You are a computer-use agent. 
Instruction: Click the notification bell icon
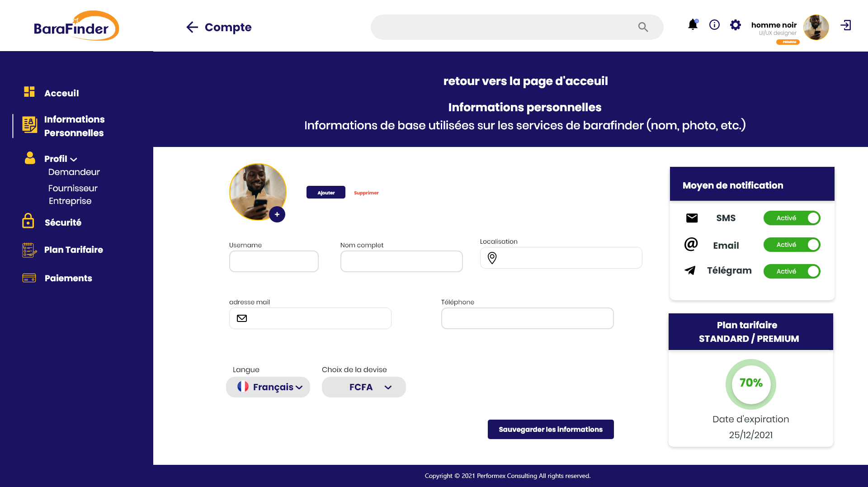tap(693, 25)
